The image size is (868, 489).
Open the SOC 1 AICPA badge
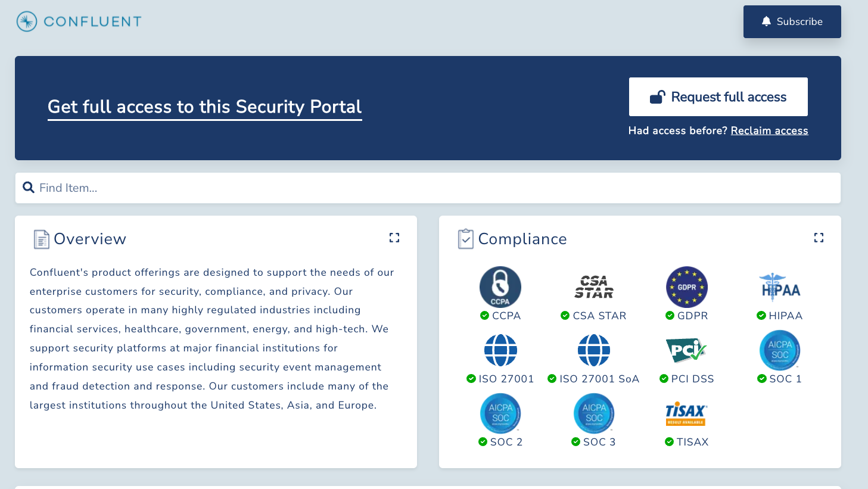[780, 350]
